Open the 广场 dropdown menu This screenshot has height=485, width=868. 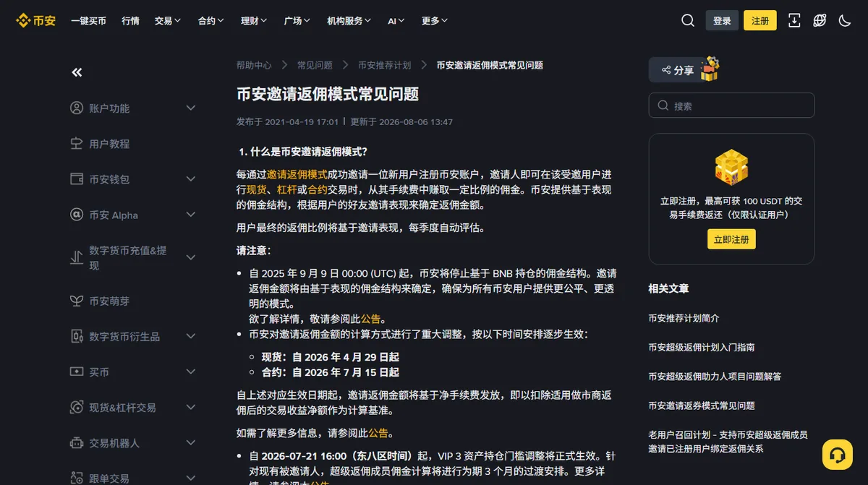click(x=297, y=21)
